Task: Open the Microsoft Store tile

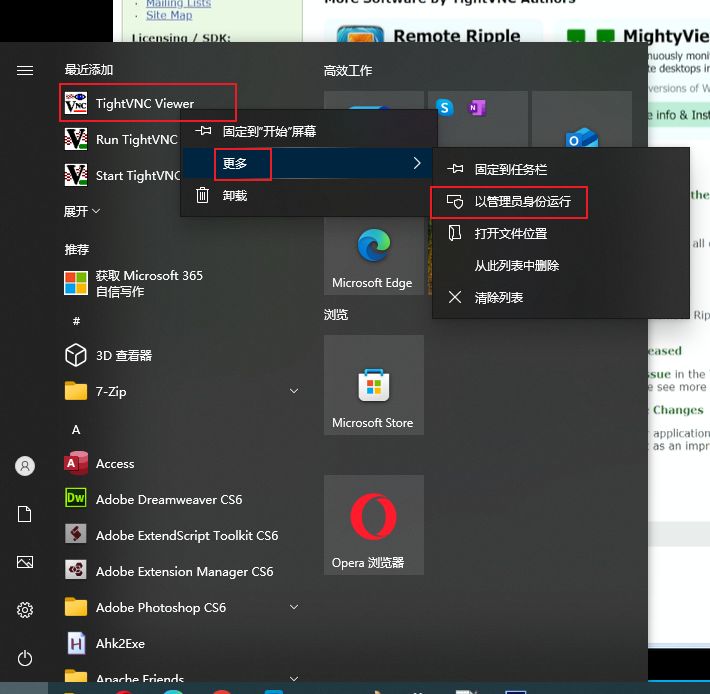Action: 374,385
